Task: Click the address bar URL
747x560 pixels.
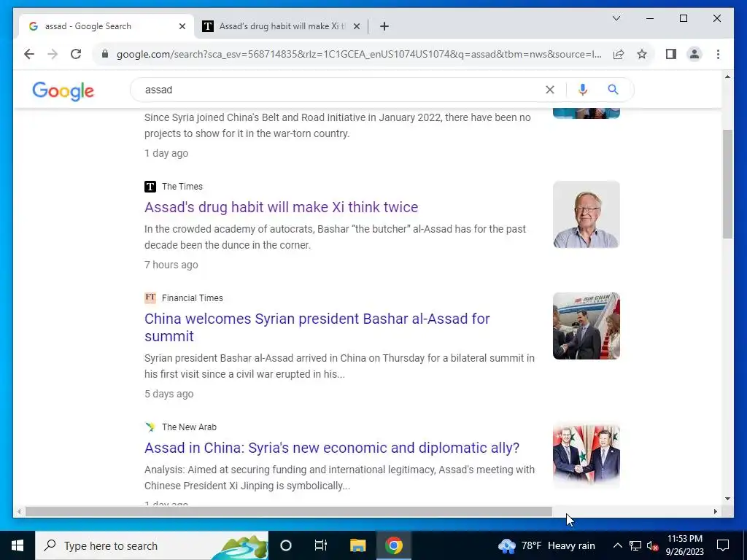Action: [x=359, y=54]
